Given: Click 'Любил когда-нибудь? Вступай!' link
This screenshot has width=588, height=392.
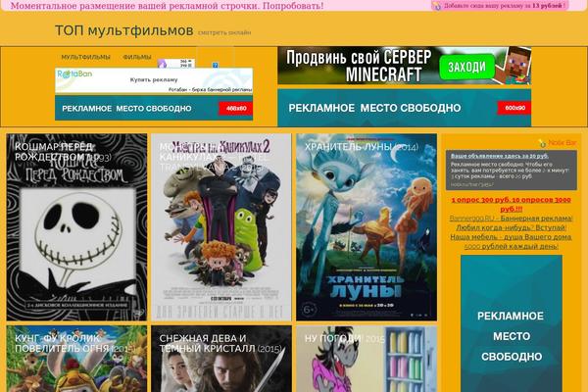Looking at the screenshot, I should point(512,227).
